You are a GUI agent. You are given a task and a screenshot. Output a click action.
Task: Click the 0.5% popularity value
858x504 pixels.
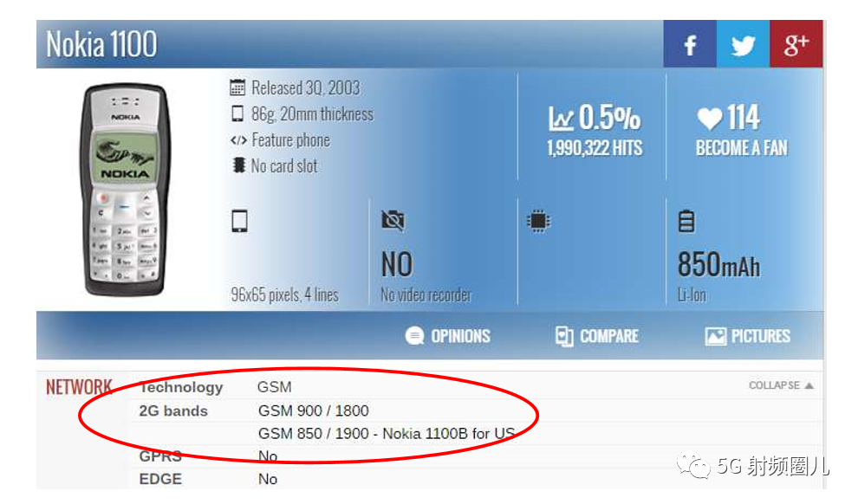tap(609, 118)
